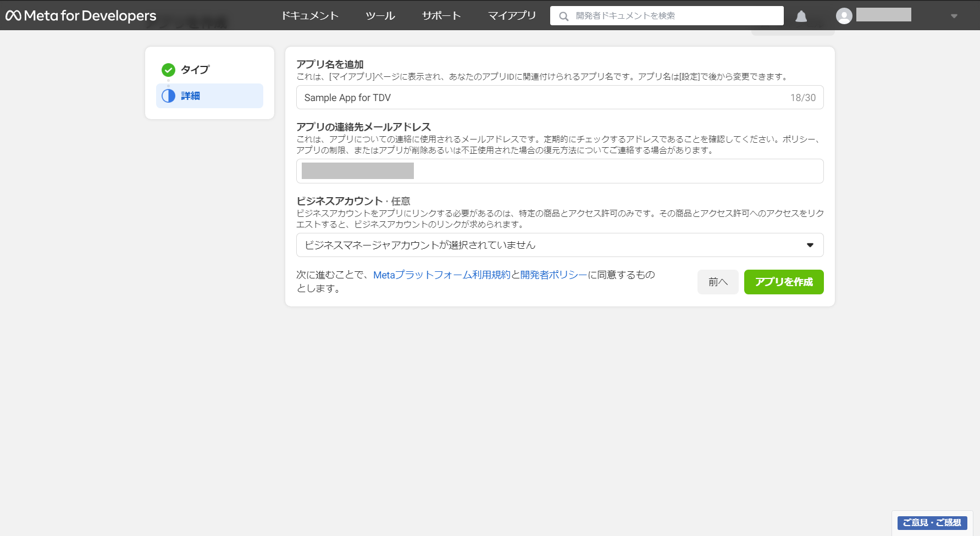Open notifications bell icon
The image size is (980, 536).
[x=801, y=16]
